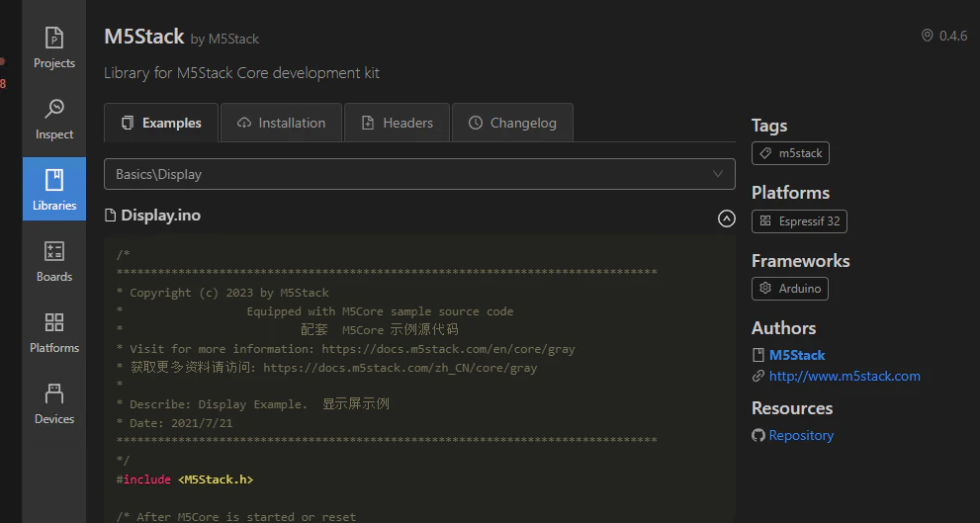Click the GitHub icon beside Repository
This screenshot has width=980, height=523.
[x=758, y=436]
